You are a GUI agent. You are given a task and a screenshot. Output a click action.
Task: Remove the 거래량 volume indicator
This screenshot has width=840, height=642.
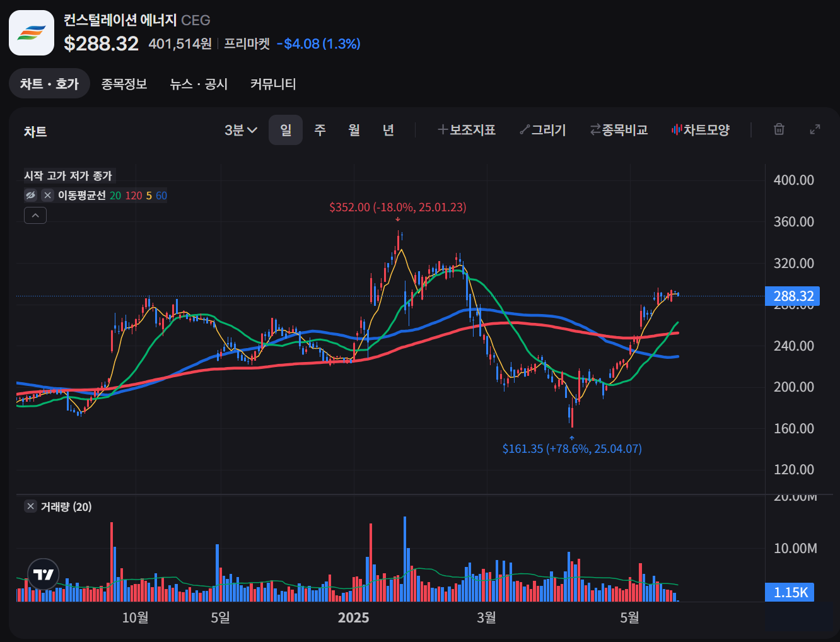pos(31,506)
